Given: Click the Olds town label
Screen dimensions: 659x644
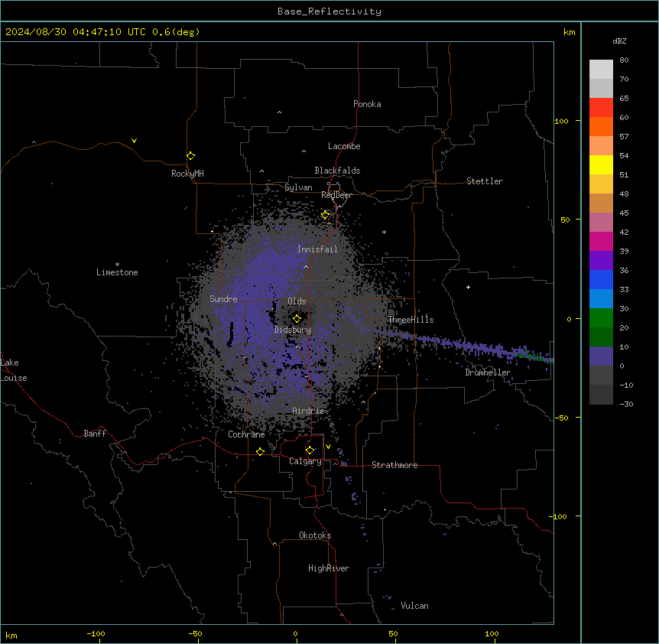Looking at the screenshot, I should point(297,301).
